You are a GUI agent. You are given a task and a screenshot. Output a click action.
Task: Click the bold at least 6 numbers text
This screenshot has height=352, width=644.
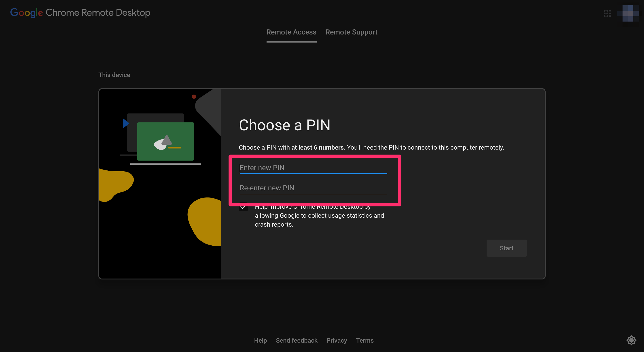(317, 148)
